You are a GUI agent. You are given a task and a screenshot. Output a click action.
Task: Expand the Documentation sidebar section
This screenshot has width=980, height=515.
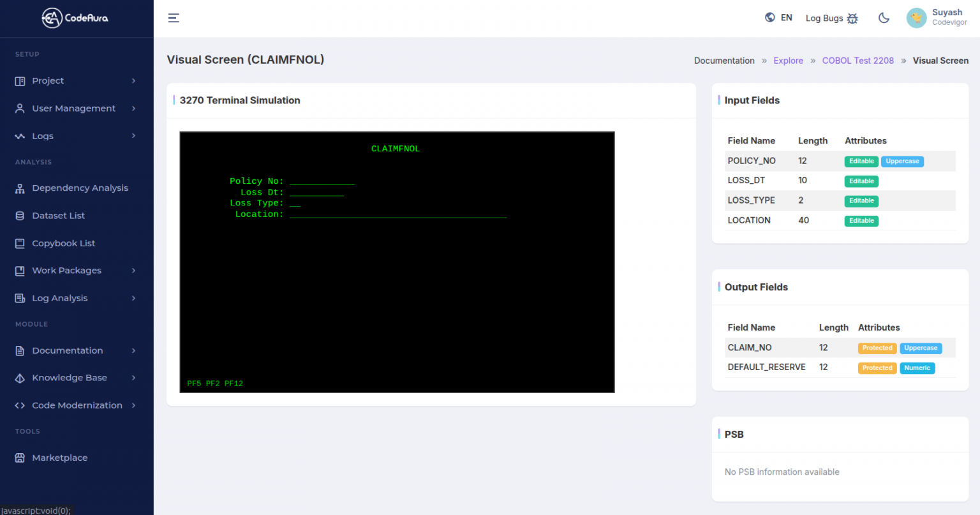click(x=68, y=350)
